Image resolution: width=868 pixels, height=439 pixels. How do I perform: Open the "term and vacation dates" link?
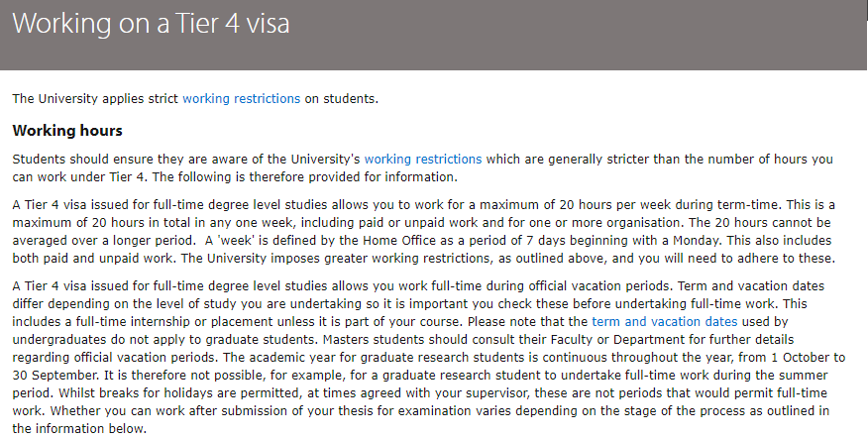[x=664, y=322]
